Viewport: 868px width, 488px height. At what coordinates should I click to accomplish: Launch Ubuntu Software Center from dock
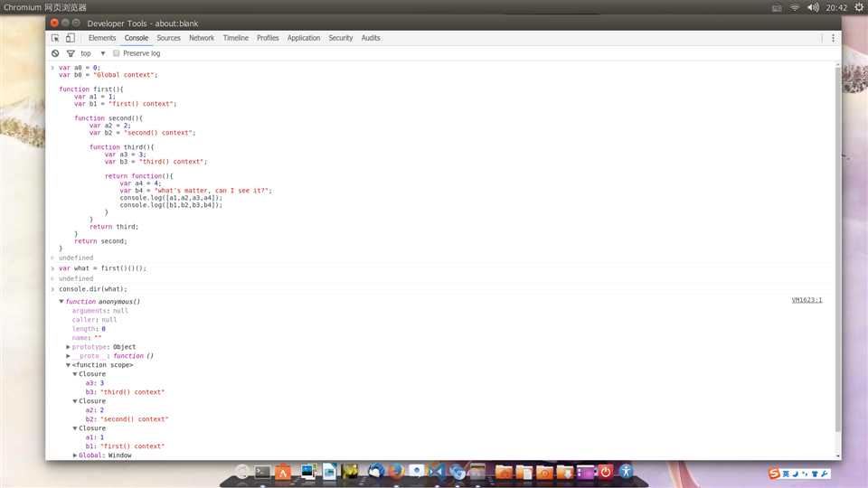coord(283,472)
